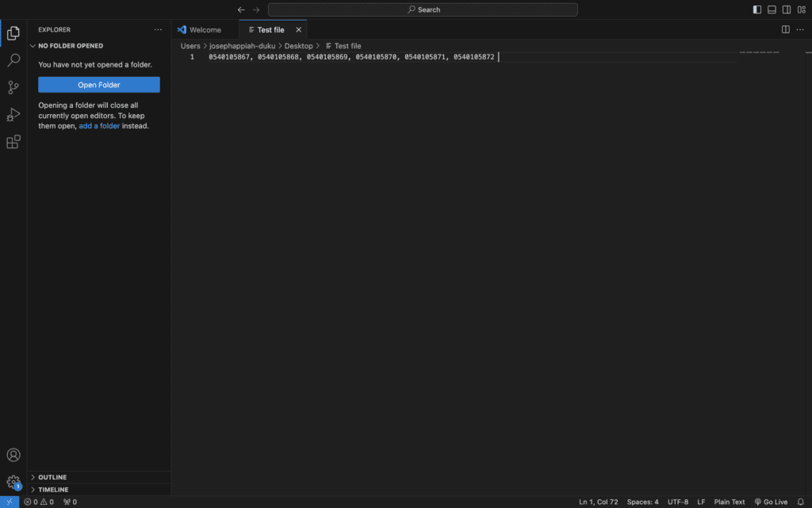Collapse the No Folder Opened section
The height and width of the screenshot is (508, 812).
pos(71,46)
